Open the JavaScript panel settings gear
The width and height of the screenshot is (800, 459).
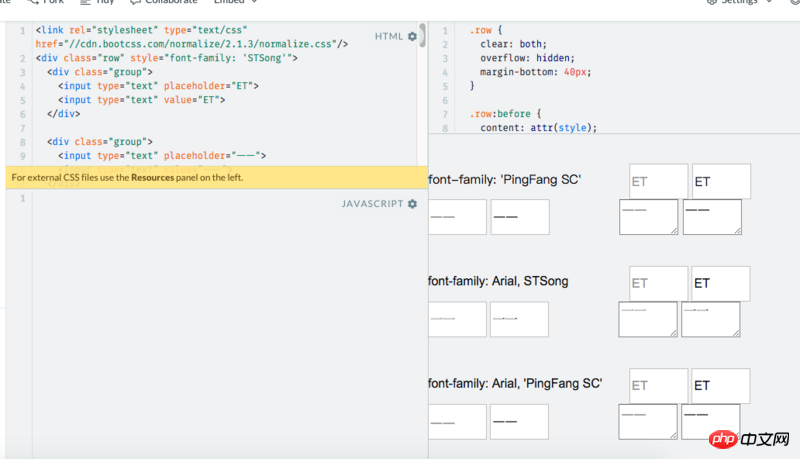(412, 204)
